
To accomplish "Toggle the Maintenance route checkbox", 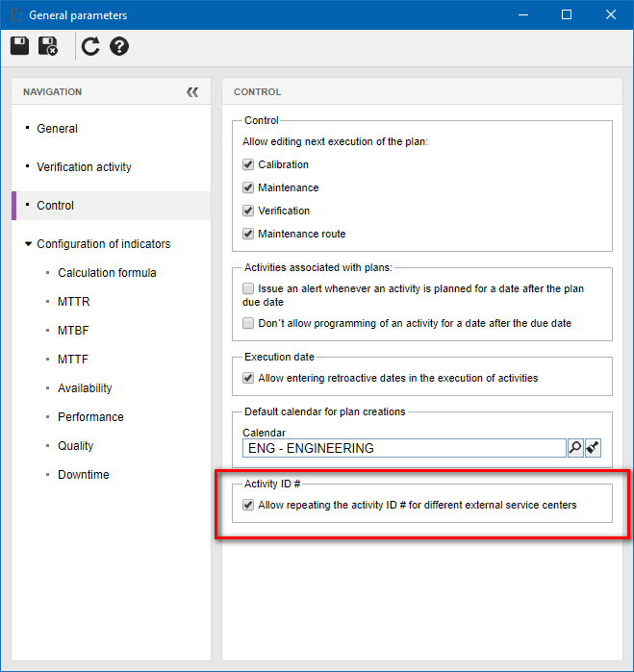I will (248, 234).
